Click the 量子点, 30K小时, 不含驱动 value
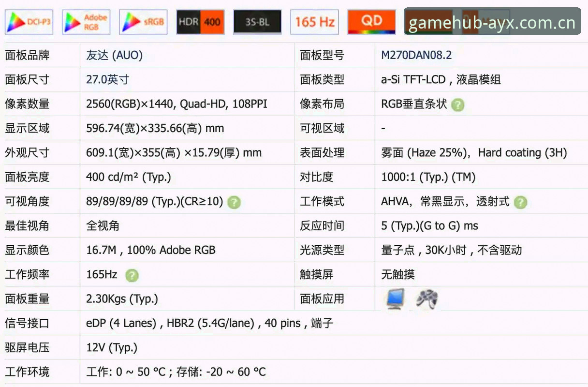 tap(452, 250)
